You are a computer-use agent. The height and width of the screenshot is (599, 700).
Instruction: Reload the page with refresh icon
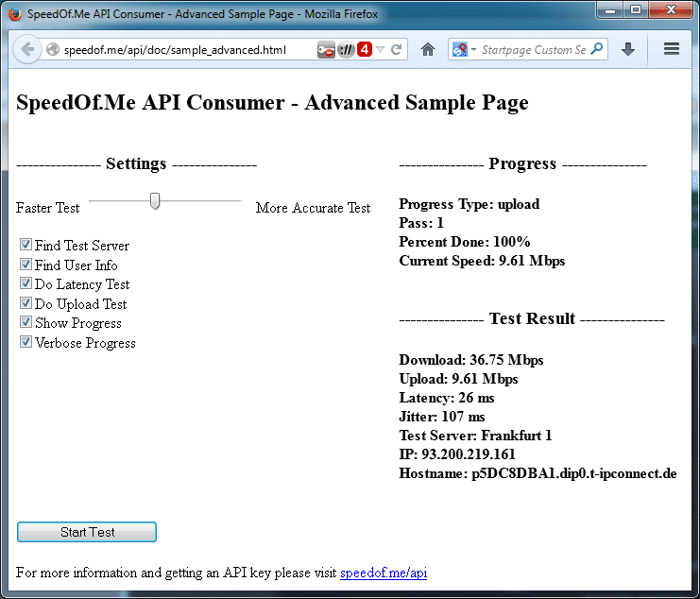click(396, 49)
